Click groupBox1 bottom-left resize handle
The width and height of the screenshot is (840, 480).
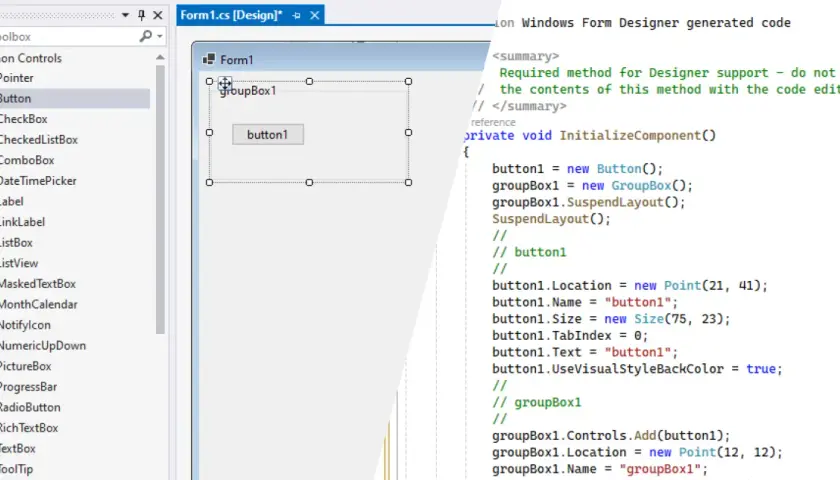tap(209, 183)
